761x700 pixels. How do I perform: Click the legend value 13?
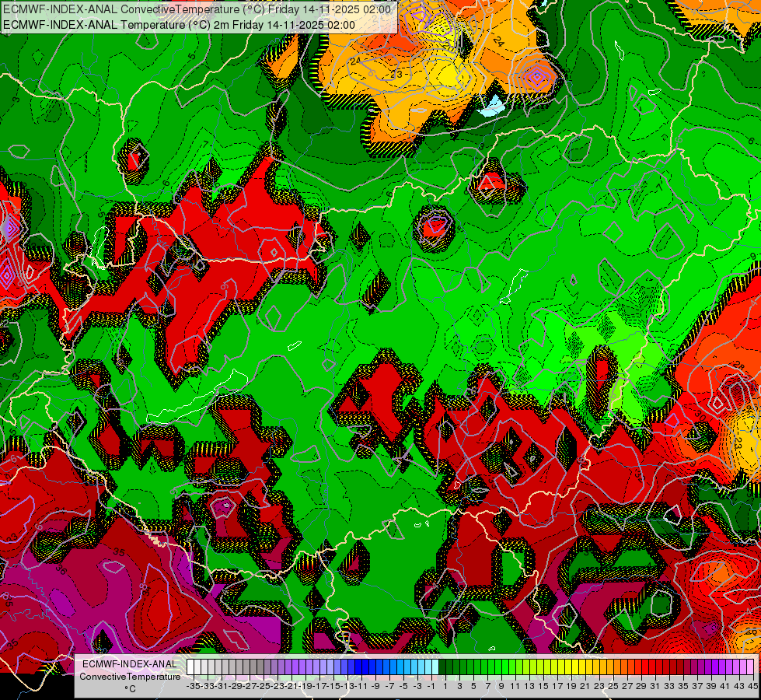(x=529, y=687)
